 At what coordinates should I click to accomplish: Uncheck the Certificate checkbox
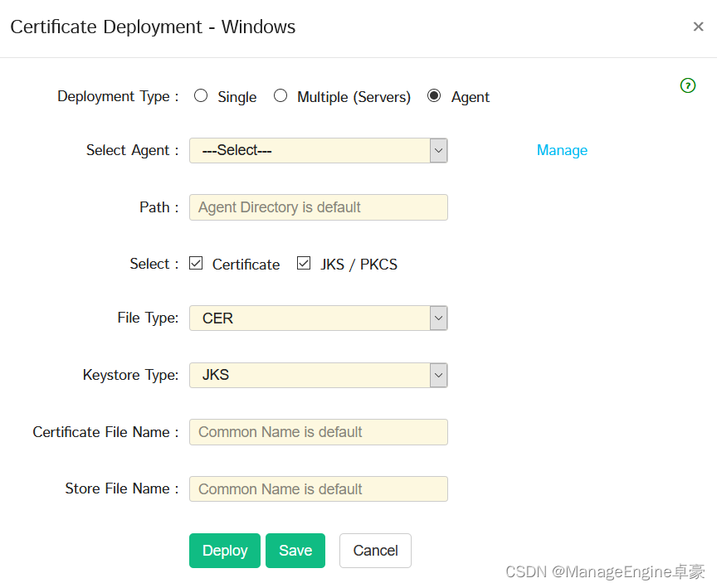[196, 263]
